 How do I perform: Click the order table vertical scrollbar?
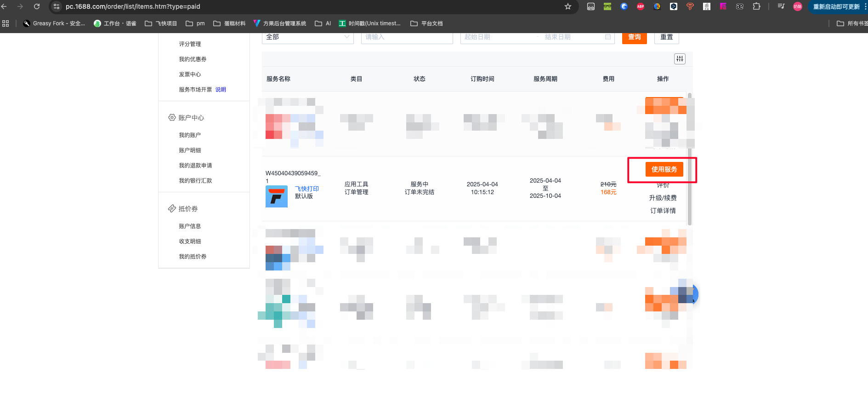point(690,159)
